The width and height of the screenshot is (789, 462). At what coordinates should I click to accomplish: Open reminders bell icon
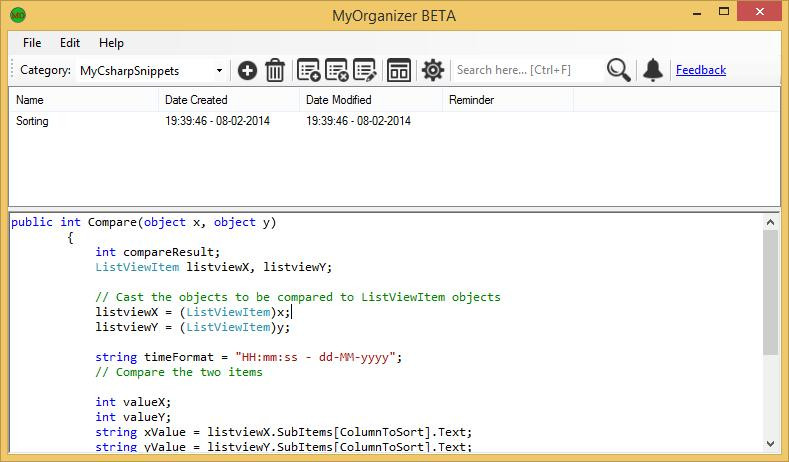point(653,70)
